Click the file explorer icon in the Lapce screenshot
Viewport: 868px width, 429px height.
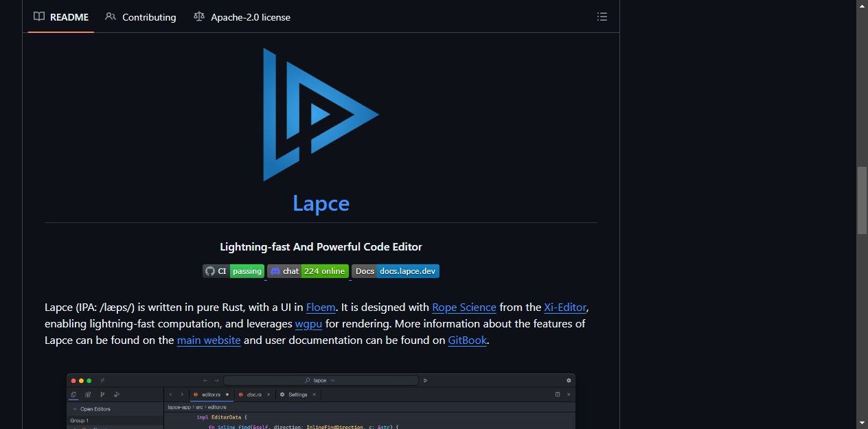tap(73, 395)
